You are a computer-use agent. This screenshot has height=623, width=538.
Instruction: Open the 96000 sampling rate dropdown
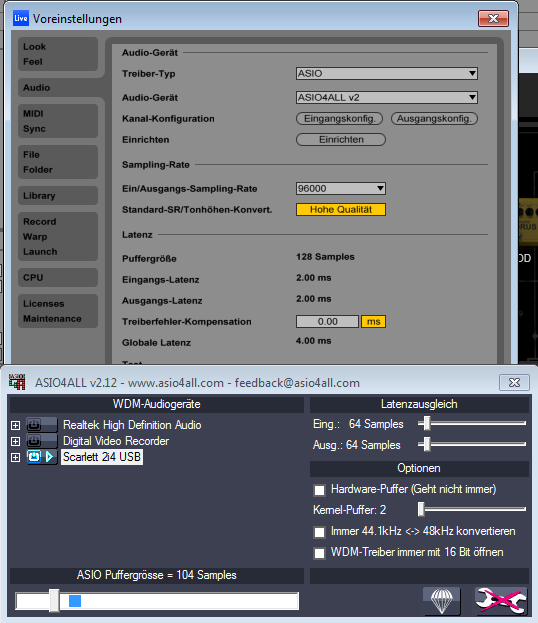pos(341,188)
